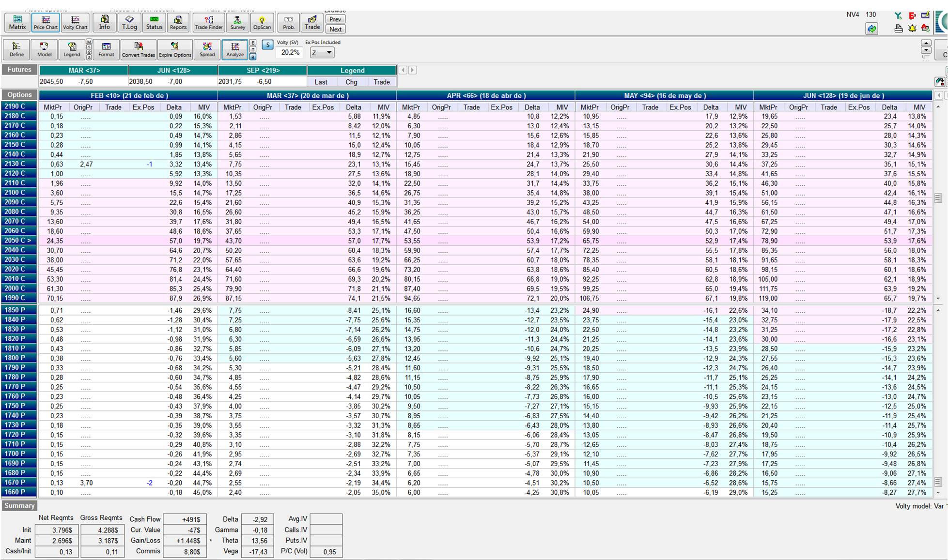This screenshot has height=560, width=948.
Task: Open the Trade Finder tool
Action: [x=208, y=22]
